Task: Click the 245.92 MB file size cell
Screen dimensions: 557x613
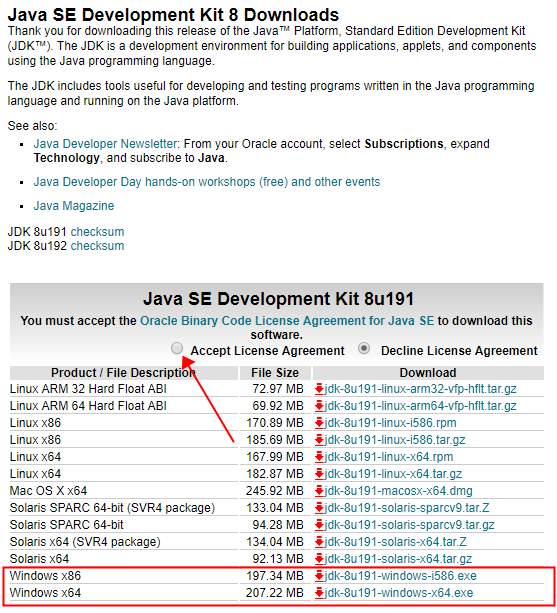Action: [275, 491]
